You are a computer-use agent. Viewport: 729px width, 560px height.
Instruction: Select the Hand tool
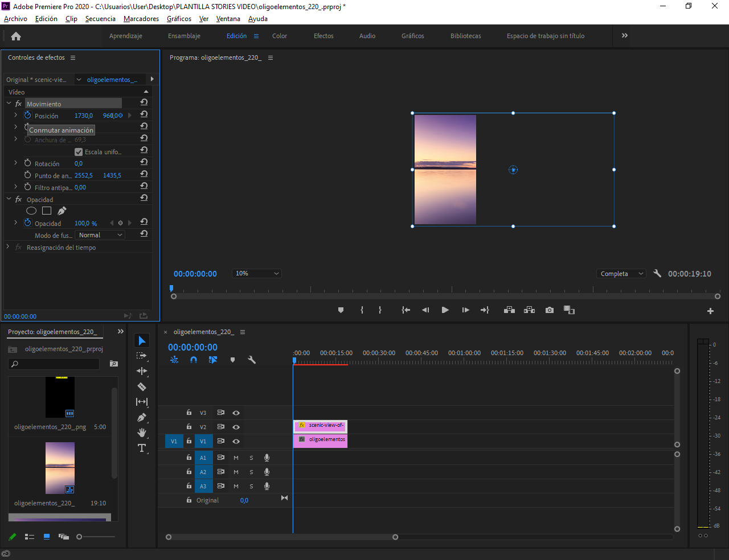pyautogui.click(x=142, y=433)
